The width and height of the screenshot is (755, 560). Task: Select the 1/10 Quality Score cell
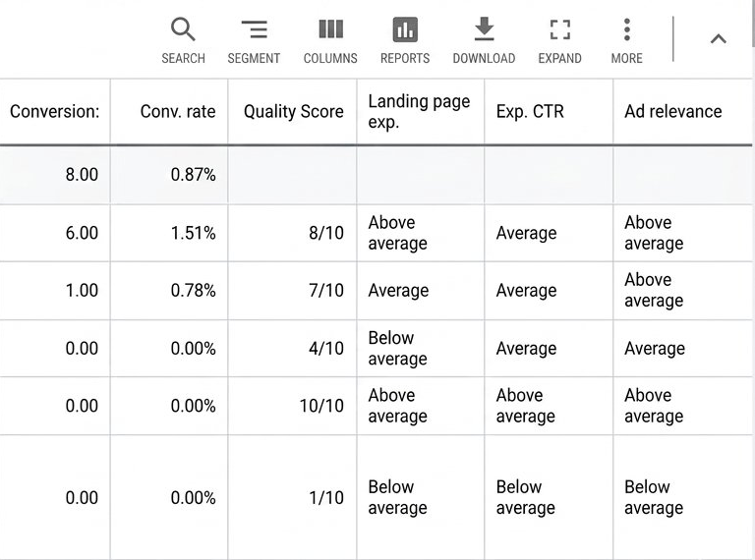pos(326,497)
